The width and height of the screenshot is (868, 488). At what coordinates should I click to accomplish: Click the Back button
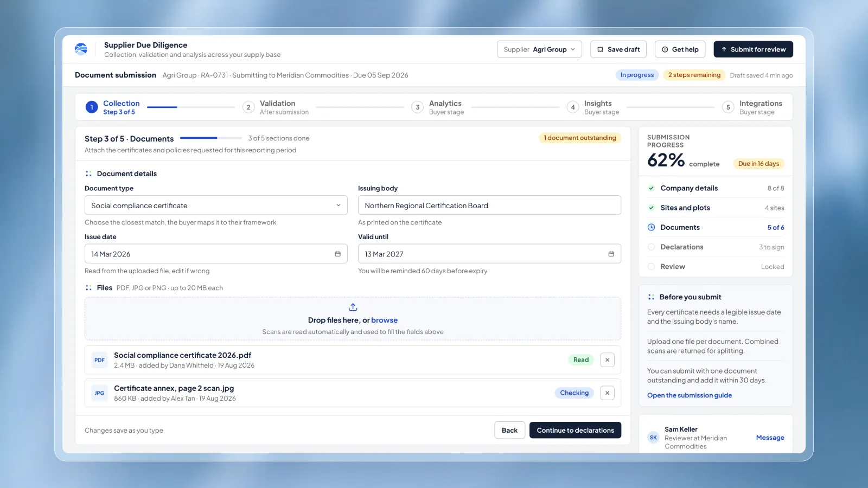pyautogui.click(x=509, y=431)
